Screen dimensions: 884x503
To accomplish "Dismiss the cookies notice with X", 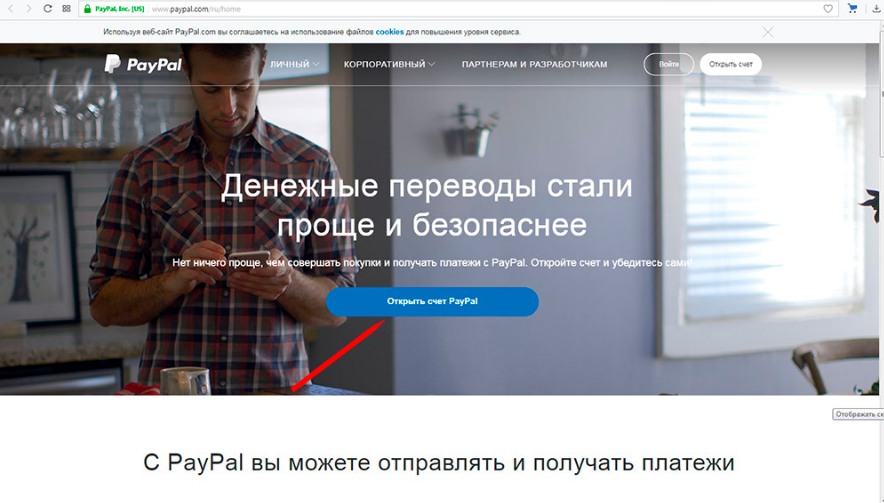I will click(768, 32).
